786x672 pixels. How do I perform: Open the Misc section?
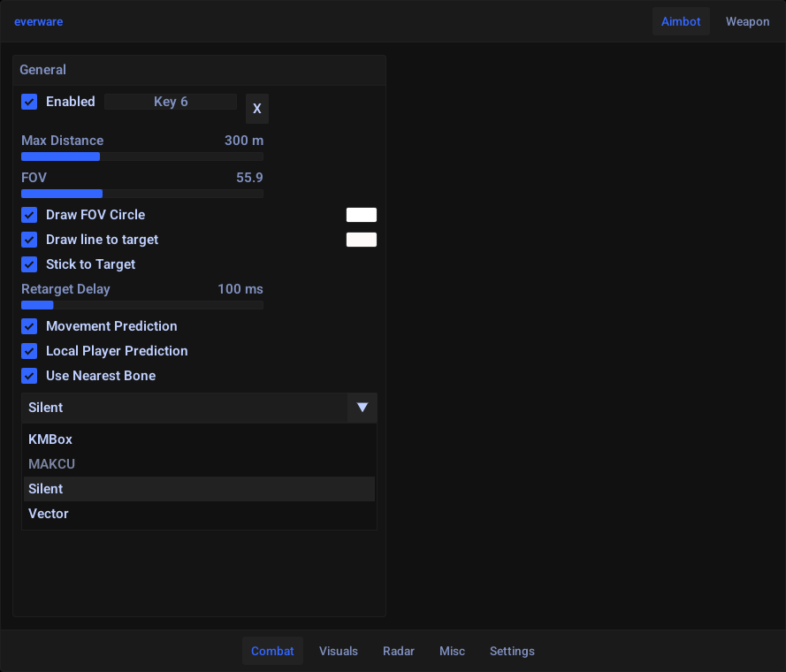pos(452,651)
